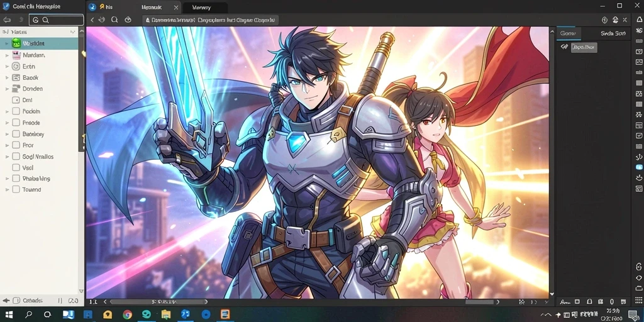Click the gray button in the right panel
This screenshot has width=644, height=322.
click(584, 47)
